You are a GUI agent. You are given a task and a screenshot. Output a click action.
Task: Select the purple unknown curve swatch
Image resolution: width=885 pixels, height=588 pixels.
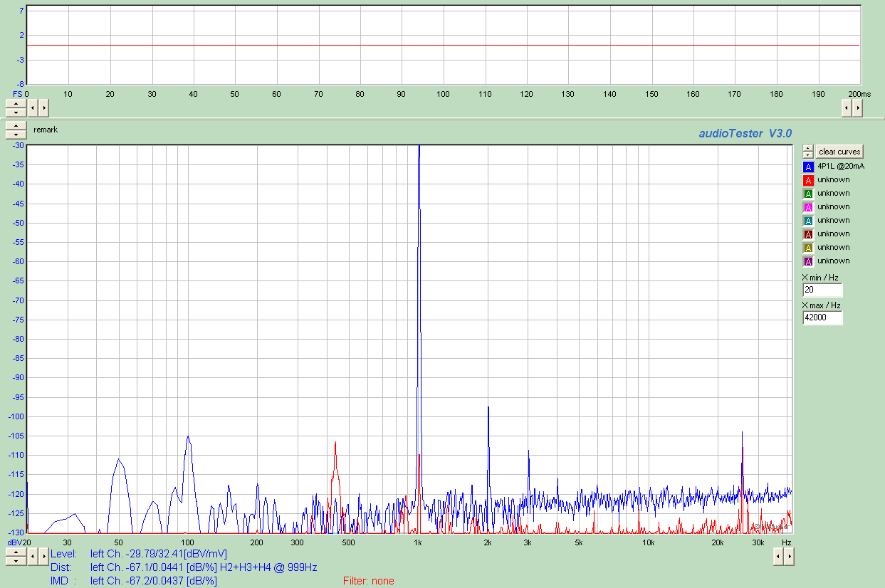(808, 261)
